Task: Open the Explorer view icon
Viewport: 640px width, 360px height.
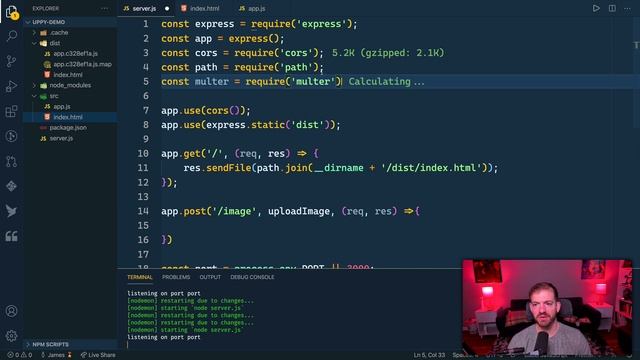Action: click(x=11, y=12)
